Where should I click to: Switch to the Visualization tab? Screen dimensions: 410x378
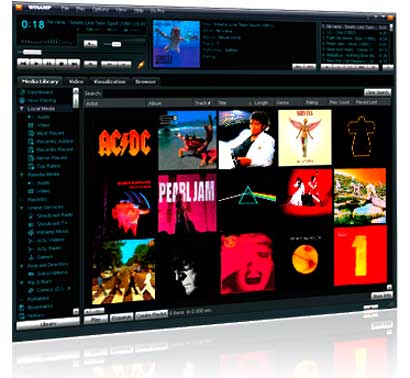coord(109,82)
